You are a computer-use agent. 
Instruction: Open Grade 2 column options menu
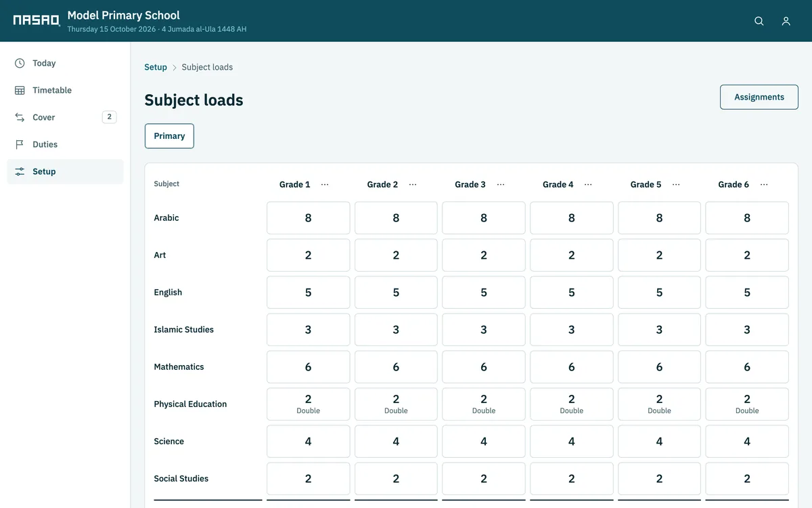click(413, 184)
